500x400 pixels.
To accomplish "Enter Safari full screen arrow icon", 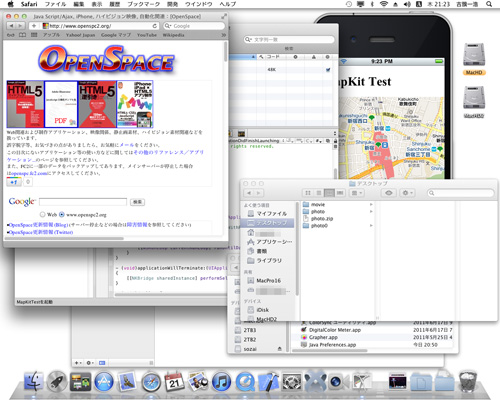I will (x=224, y=16).
